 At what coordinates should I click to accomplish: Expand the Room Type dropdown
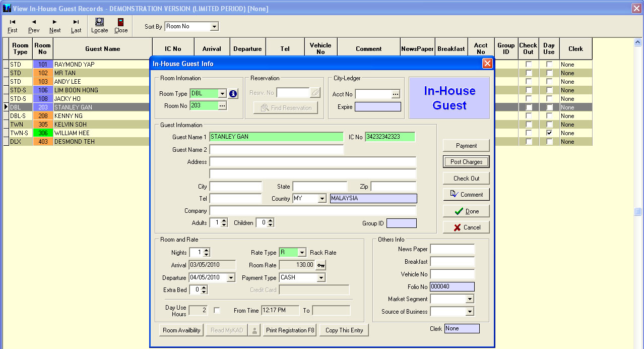222,94
